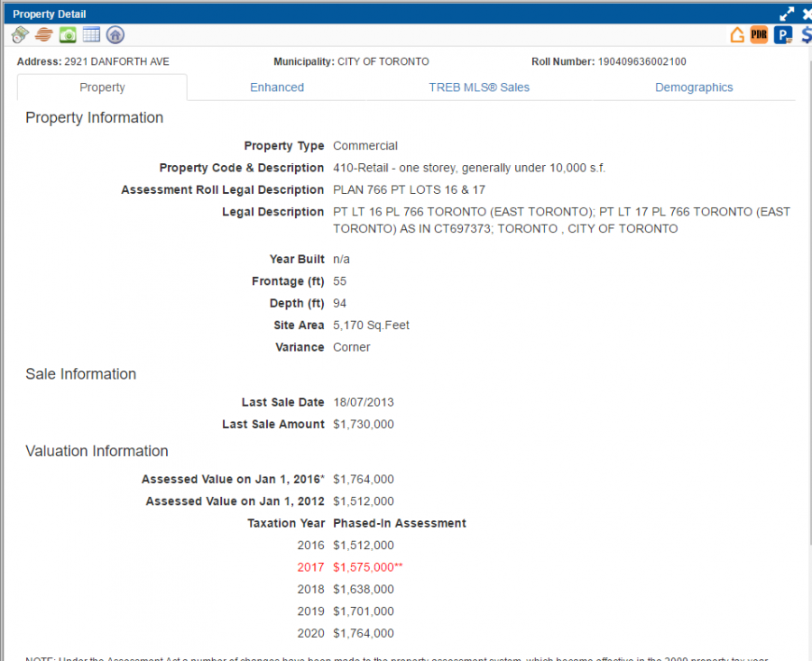This screenshot has width=812, height=661.
Task: Select the Jan 1, 2016 assessed value
Action: 363,480
